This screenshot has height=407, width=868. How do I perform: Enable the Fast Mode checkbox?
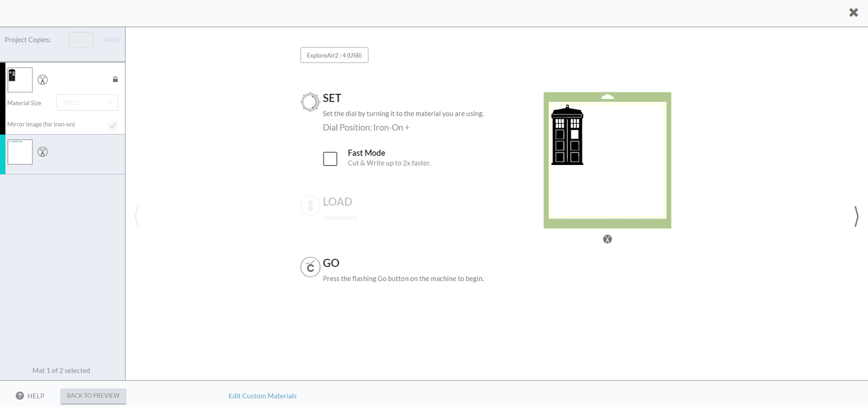pyautogui.click(x=330, y=158)
